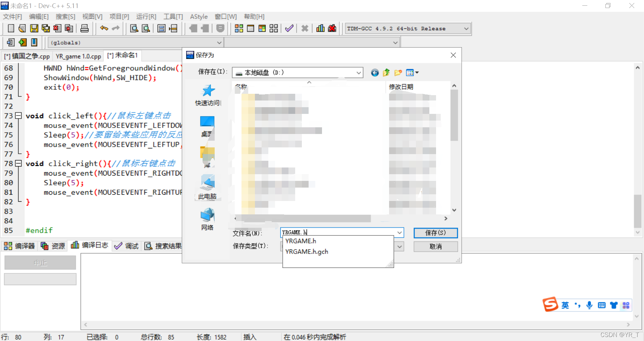Click the Delete profiling information icon
This screenshot has height=341, width=644.
(332, 28)
